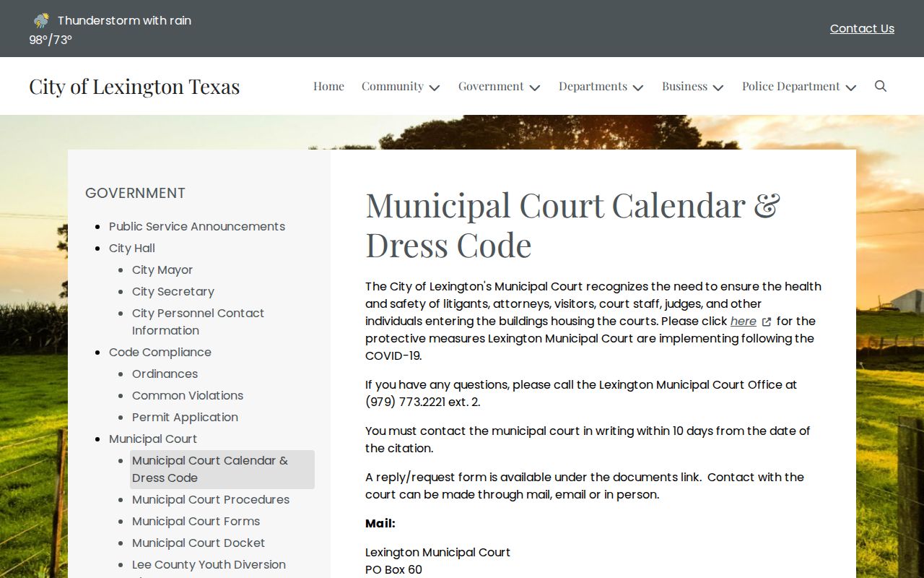Open City Personnel Contact Information link

click(x=198, y=322)
